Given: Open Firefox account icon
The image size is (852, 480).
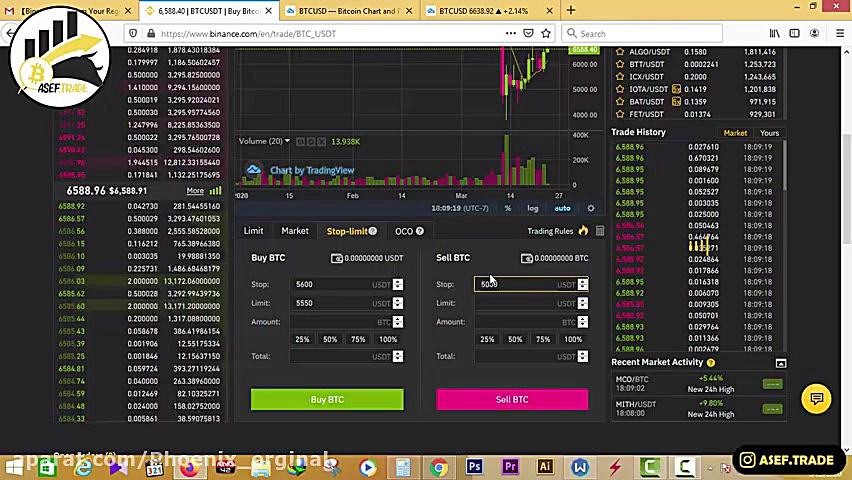Looking at the screenshot, I should (814, 33).
